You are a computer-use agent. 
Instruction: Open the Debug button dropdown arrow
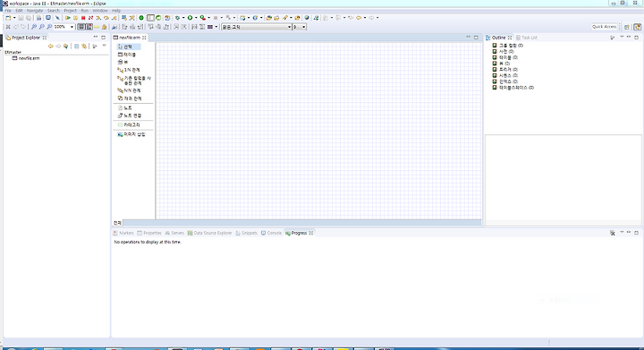click(x=183, y=18)
